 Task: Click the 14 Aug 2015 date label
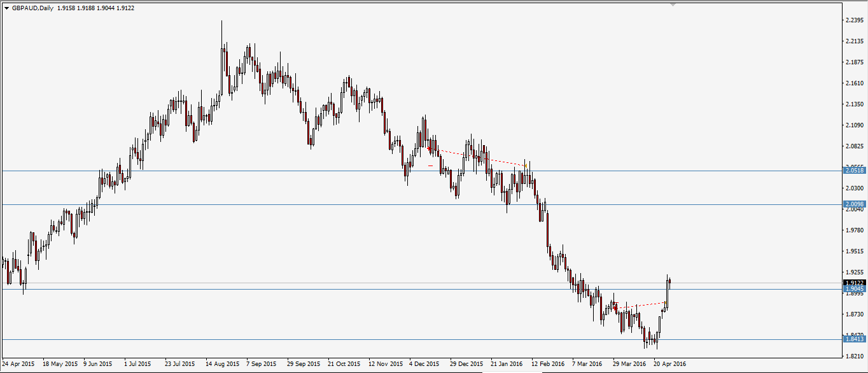point(222,365)
